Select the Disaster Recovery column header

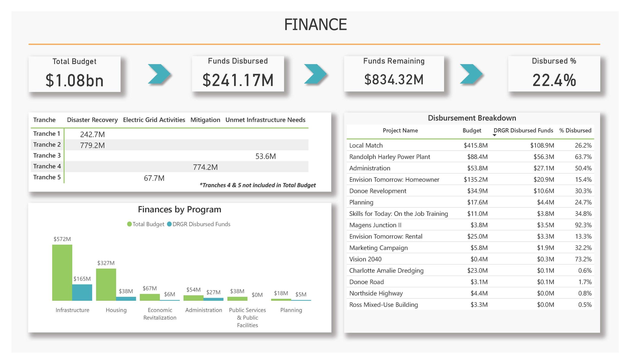92,120
